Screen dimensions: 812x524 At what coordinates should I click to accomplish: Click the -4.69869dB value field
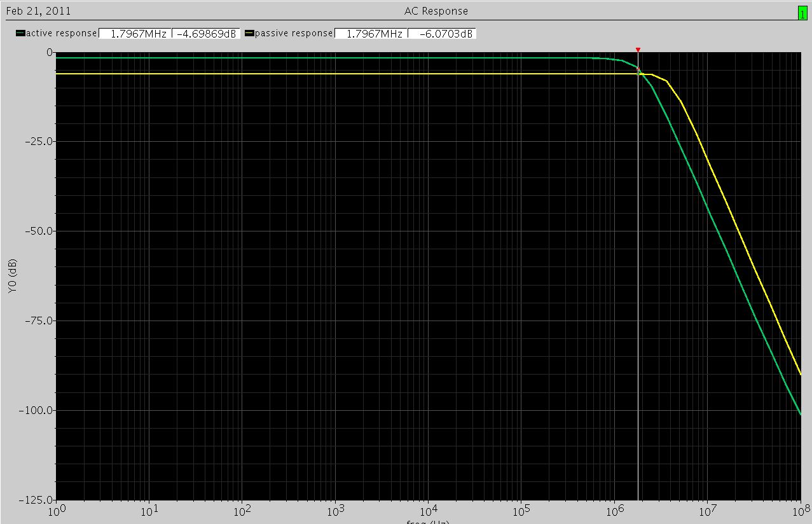[x=205, y=34]
